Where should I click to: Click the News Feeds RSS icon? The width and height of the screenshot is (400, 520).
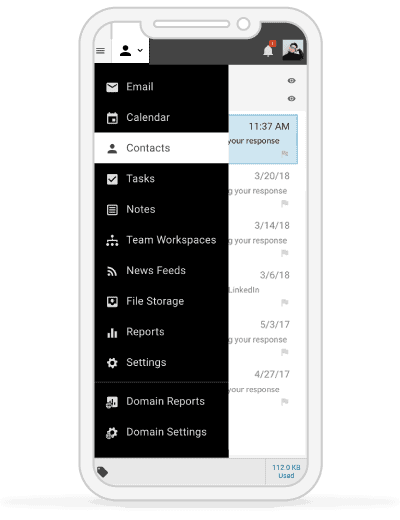[x=112, y=271]
